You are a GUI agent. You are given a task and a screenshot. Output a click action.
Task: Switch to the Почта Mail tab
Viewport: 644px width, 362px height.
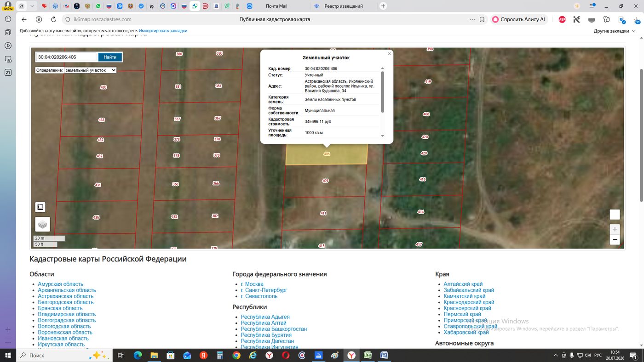276,6
